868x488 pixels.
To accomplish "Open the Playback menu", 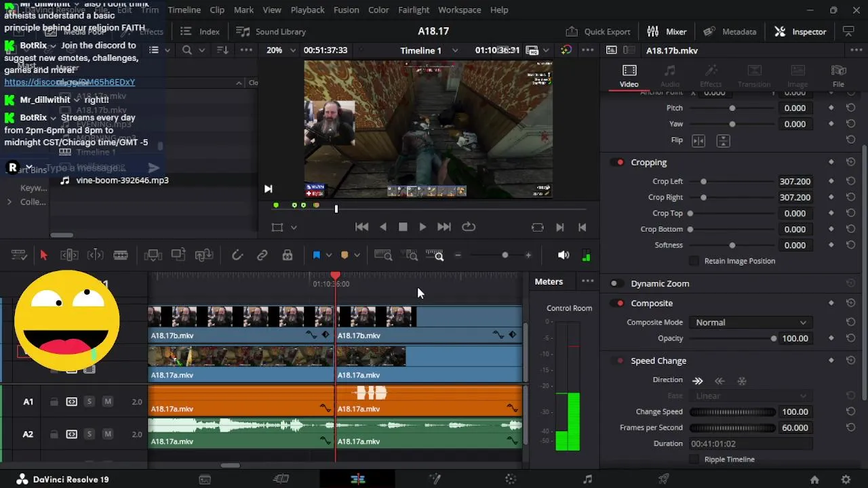I will [307, 10].
